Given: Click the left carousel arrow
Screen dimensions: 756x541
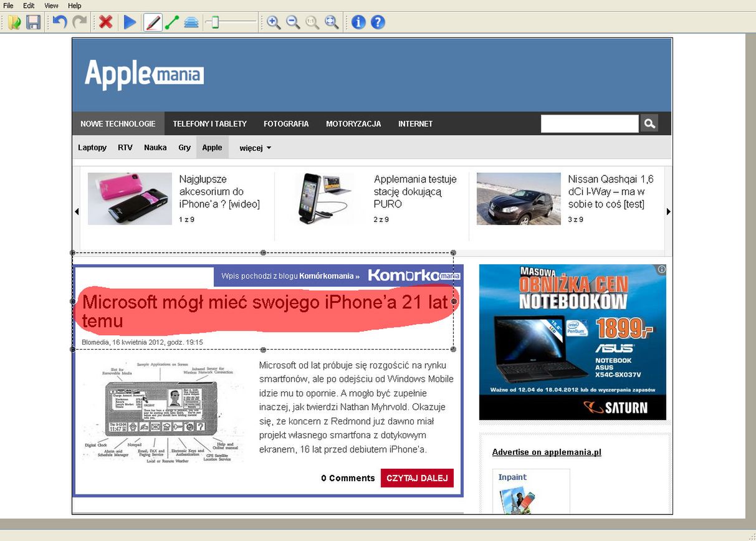Looking at the screenshot, I should pyautogui.click(x=77, y=212).
